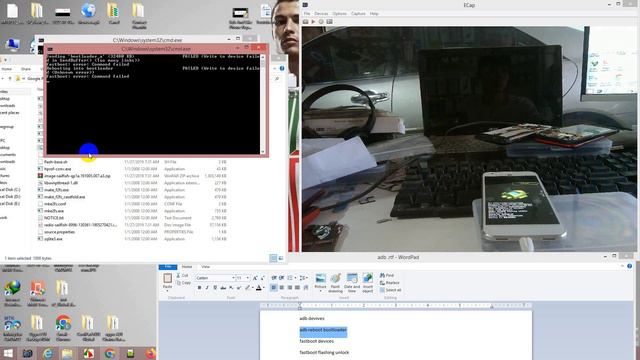Click 'fastboot flashing unlock' line in document

click(x=324, y=352)
